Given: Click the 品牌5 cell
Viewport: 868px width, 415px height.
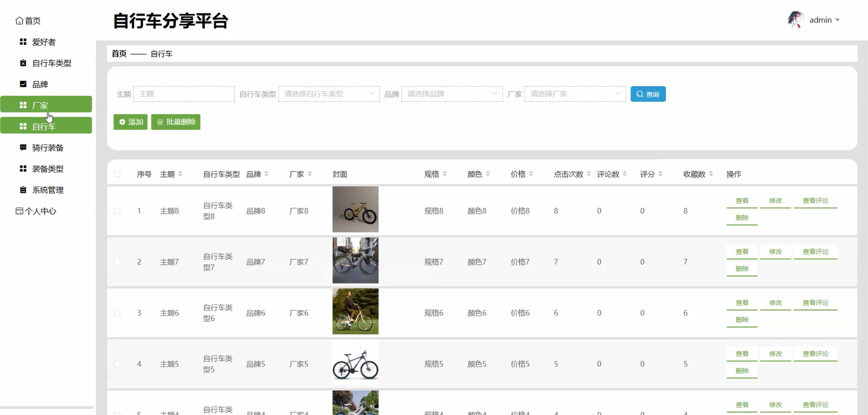Looking at the screenshot, I should pos(256,364).
